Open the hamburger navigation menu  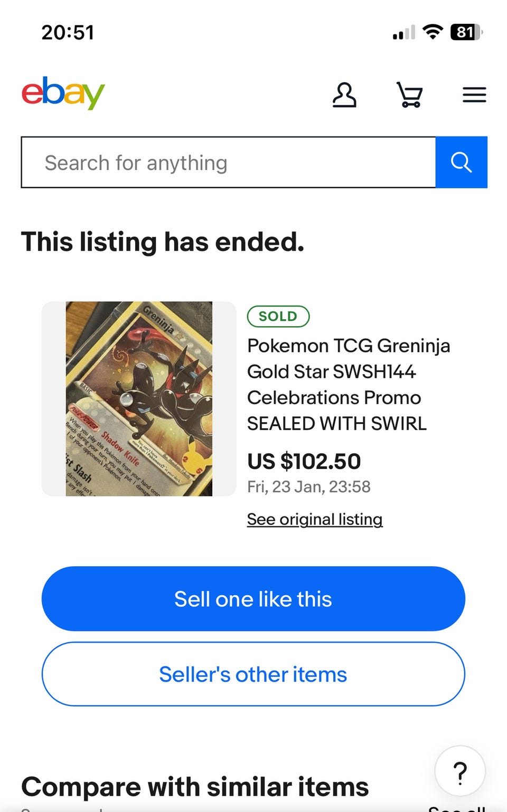click(474, 95)
